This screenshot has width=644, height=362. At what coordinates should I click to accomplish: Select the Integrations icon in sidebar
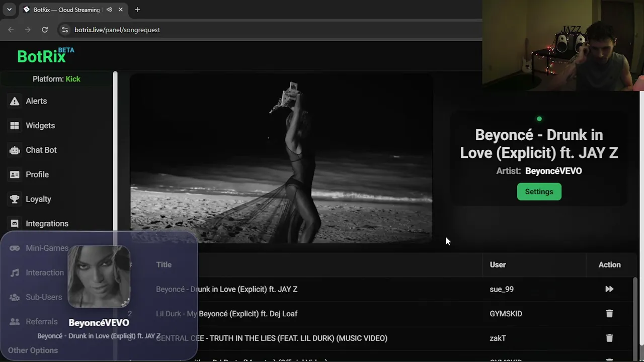point(15,224)
